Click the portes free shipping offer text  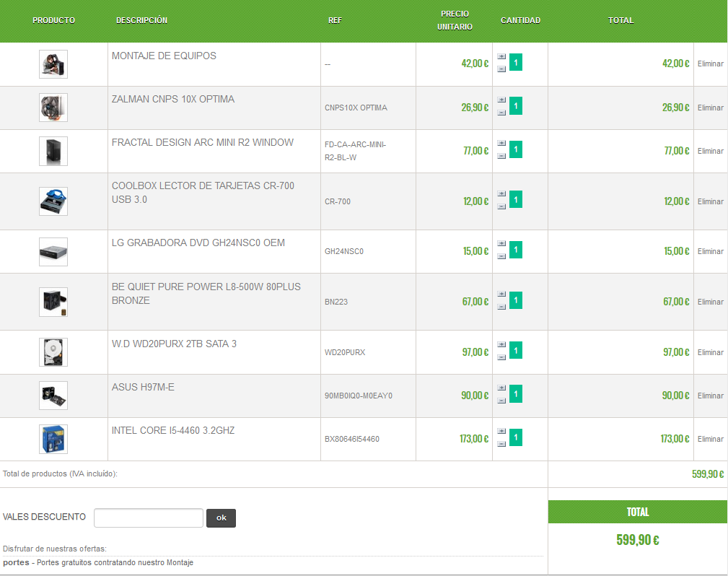coord(98,562)
